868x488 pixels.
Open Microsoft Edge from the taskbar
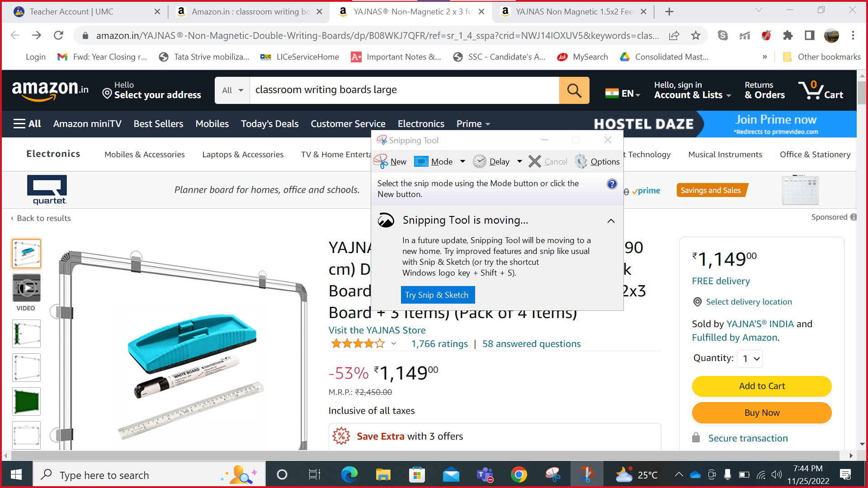tap(349, 474)
